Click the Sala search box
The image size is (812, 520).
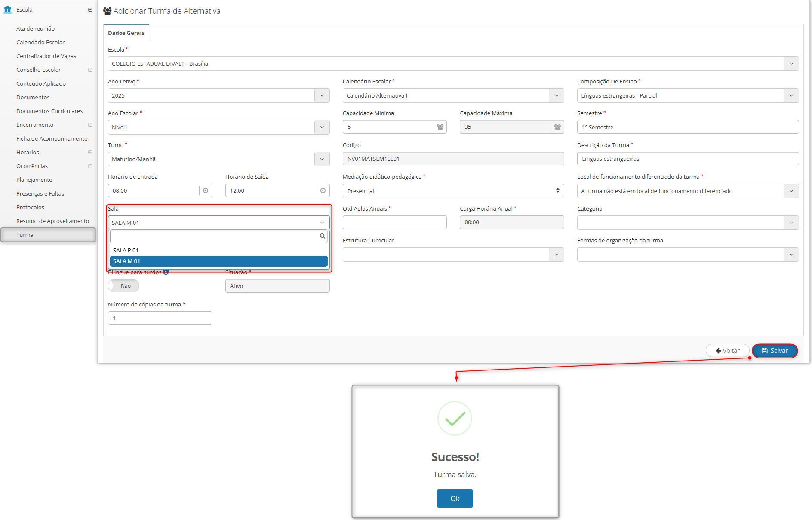pyautogui.click(x=218, y=236)
